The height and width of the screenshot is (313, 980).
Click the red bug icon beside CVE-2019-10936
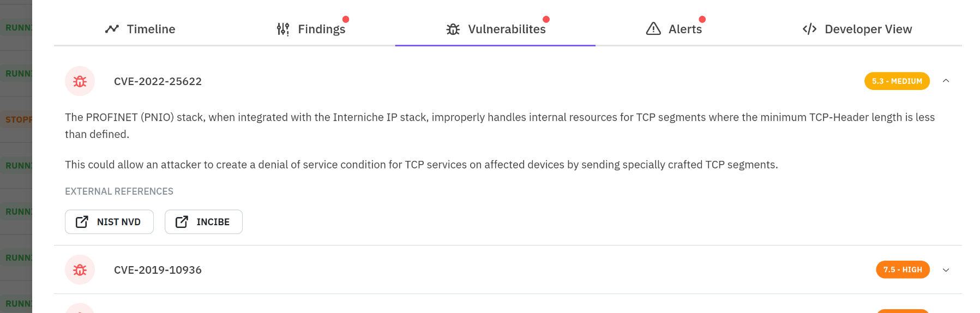(80, 270)
